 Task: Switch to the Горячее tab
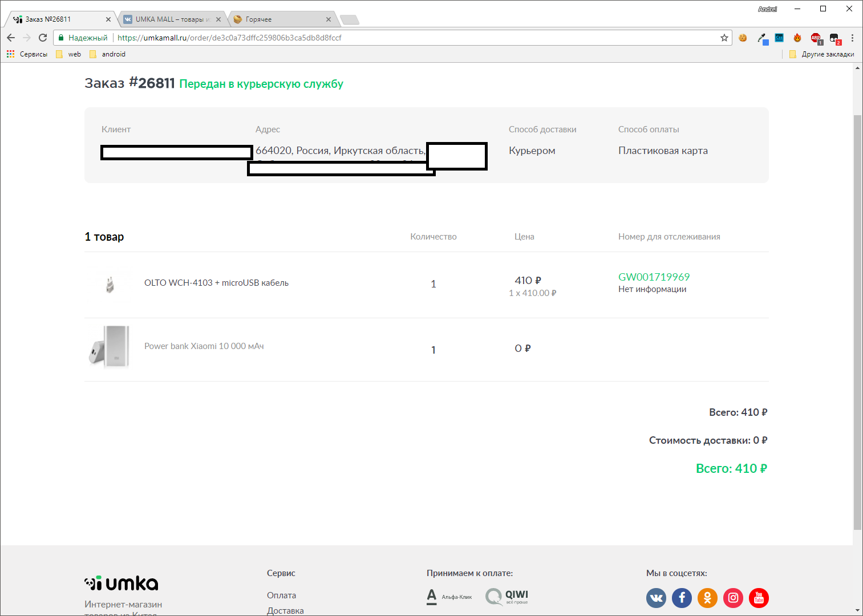pos(282,19)
